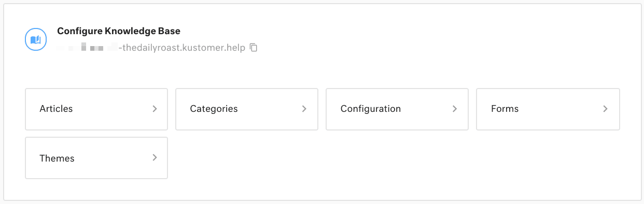Screen dimensions: 644x204
Task: Select the Themes label text
Action: pos(57,158)
